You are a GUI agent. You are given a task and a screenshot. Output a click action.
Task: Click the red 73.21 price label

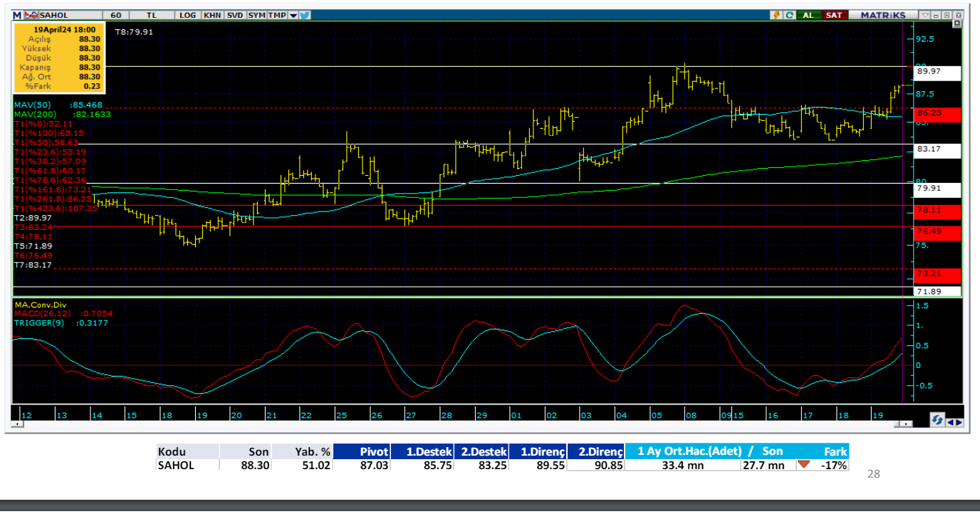coord(937,274)
